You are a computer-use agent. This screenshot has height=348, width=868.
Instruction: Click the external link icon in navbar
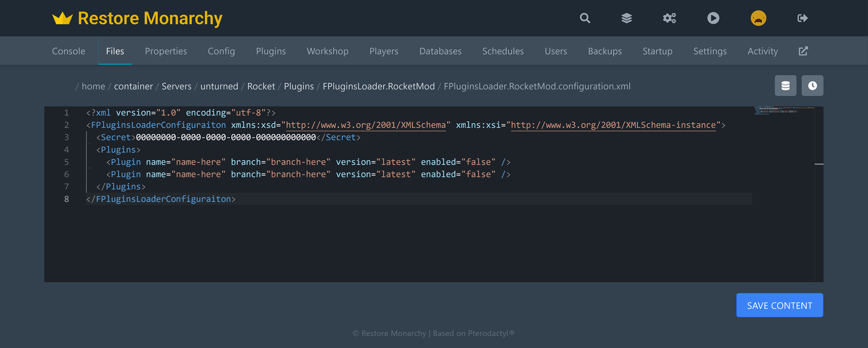tap(803, 50)
